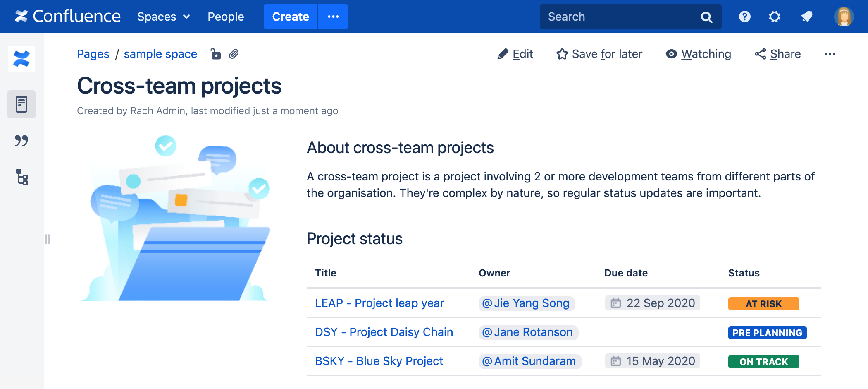Open the settings gear menu
Screen dimensions: 868x389
click(x=774, y=17)
